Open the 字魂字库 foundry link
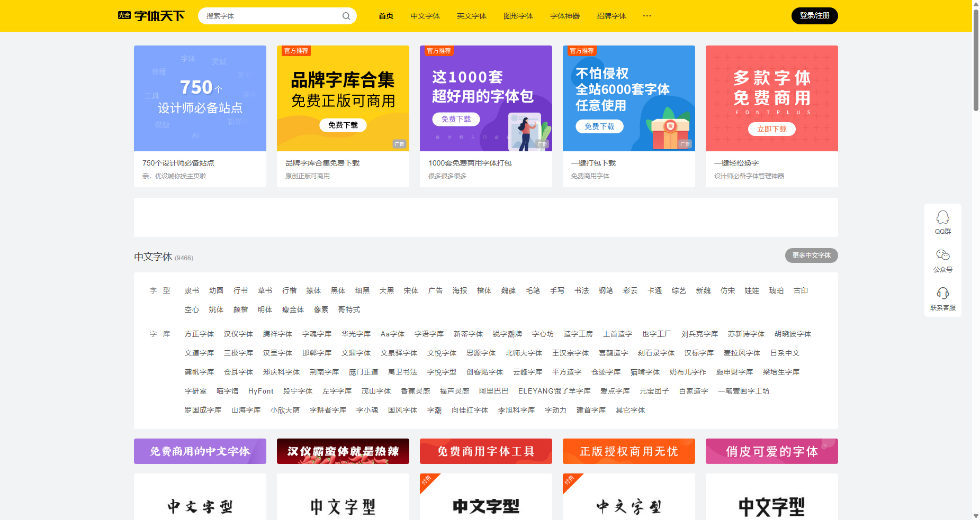The image size is (980, 520). 317,334
